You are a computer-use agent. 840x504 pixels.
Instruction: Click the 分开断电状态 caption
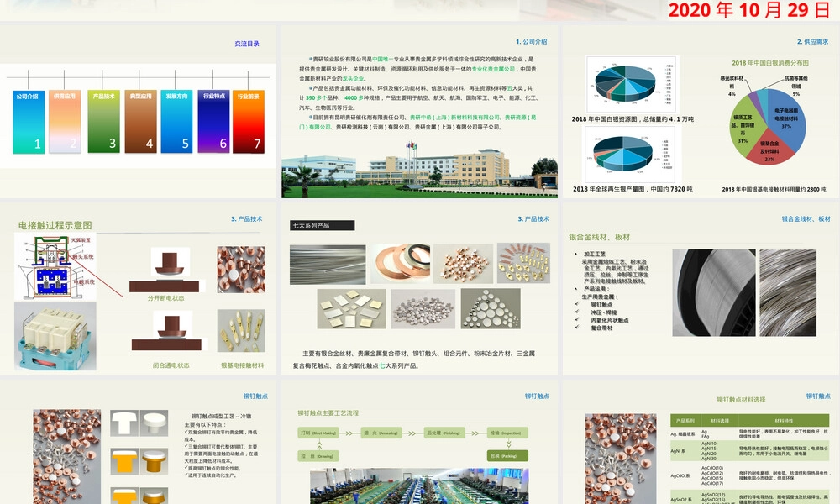coord(166,298)
